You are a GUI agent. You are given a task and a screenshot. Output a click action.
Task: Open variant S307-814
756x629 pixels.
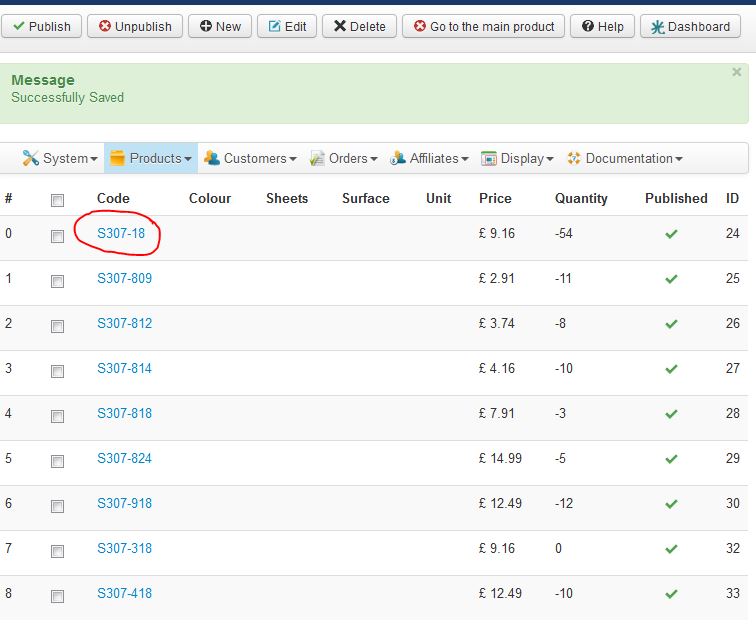tap(124, 368)
